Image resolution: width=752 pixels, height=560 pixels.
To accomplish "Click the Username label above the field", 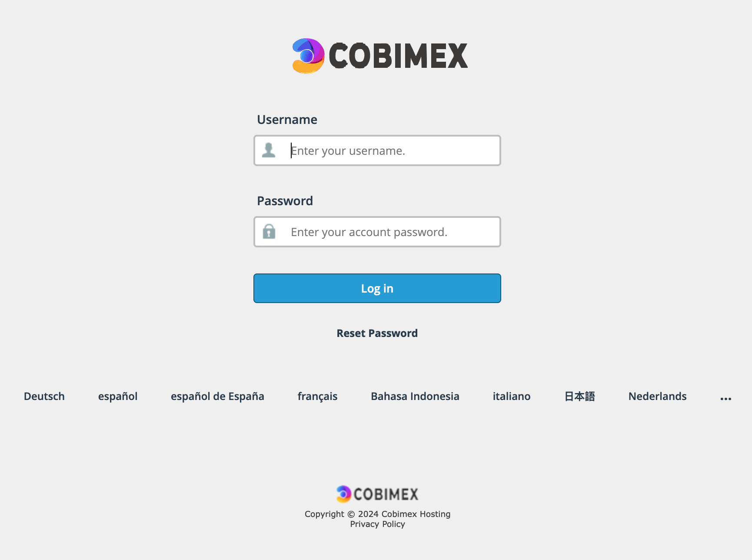I will 287,119.
